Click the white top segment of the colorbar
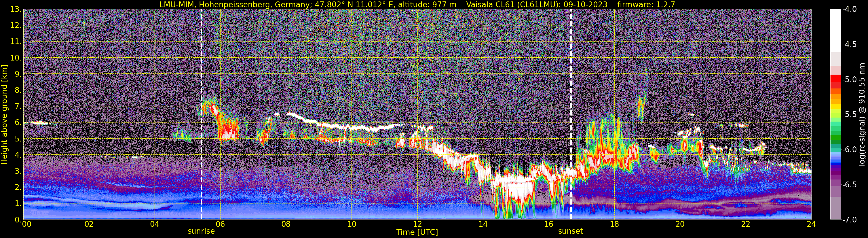 835,30
